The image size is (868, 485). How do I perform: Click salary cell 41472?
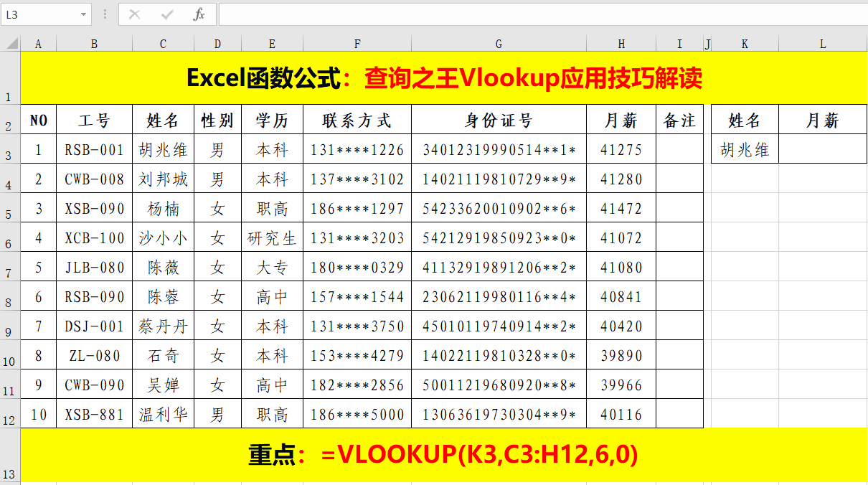click(x=621, y=208)
